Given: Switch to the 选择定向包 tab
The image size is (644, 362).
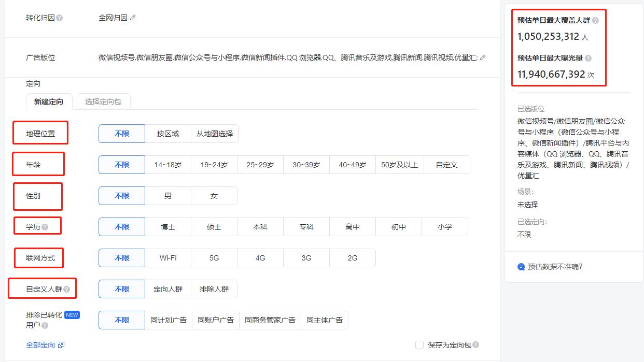Looking at the screenshot, I should point(103,102).
